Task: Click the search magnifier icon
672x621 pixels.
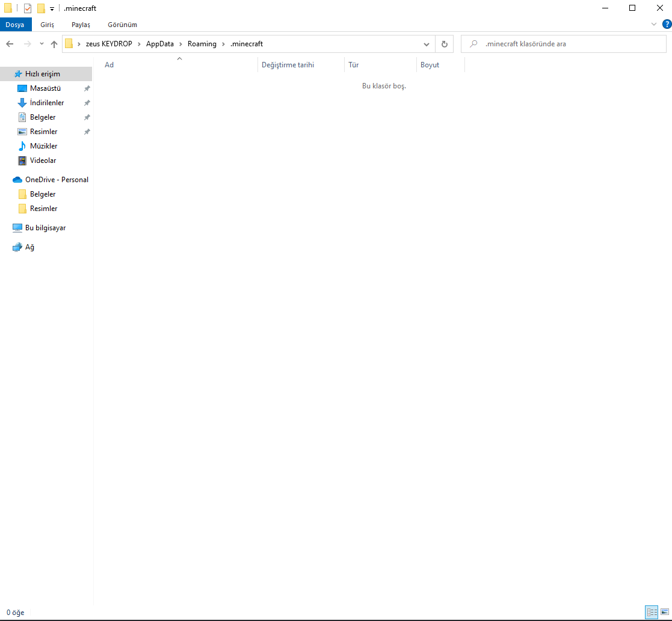Action: pyautogui.click(x=473, y=44)
